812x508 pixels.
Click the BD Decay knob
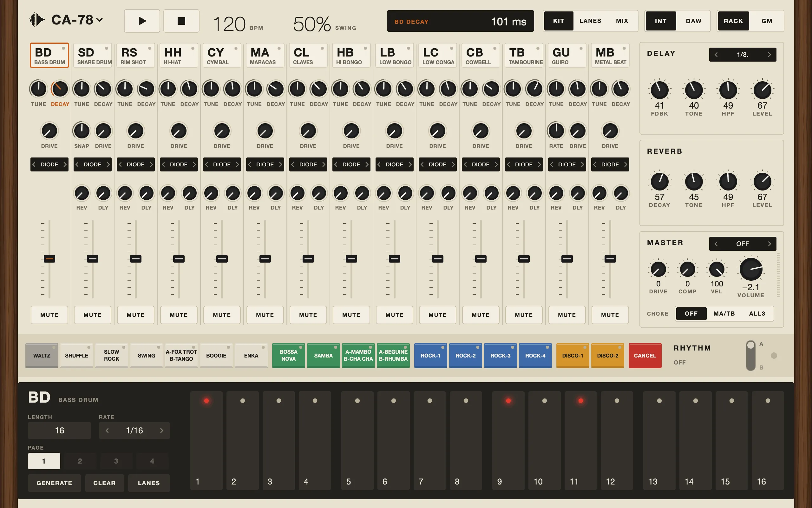(60, 89)
